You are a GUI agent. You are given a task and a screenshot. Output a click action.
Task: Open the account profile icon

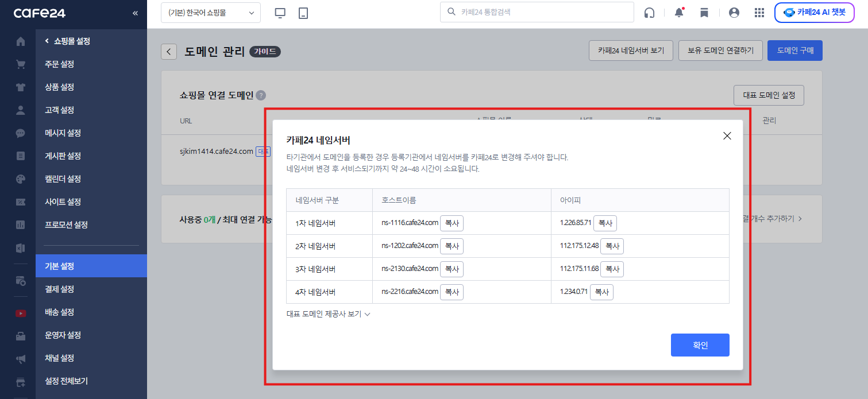[x=734, y=13]
